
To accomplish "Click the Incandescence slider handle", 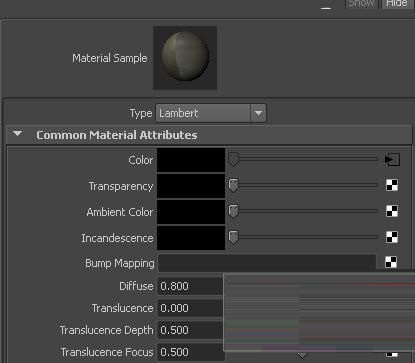I will point(234,237).
